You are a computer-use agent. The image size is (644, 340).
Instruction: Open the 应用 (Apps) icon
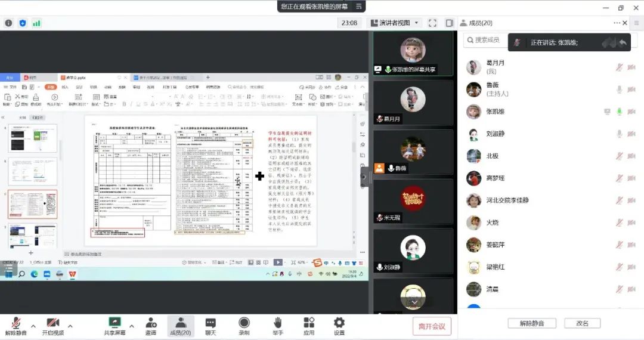coord(309,326)
